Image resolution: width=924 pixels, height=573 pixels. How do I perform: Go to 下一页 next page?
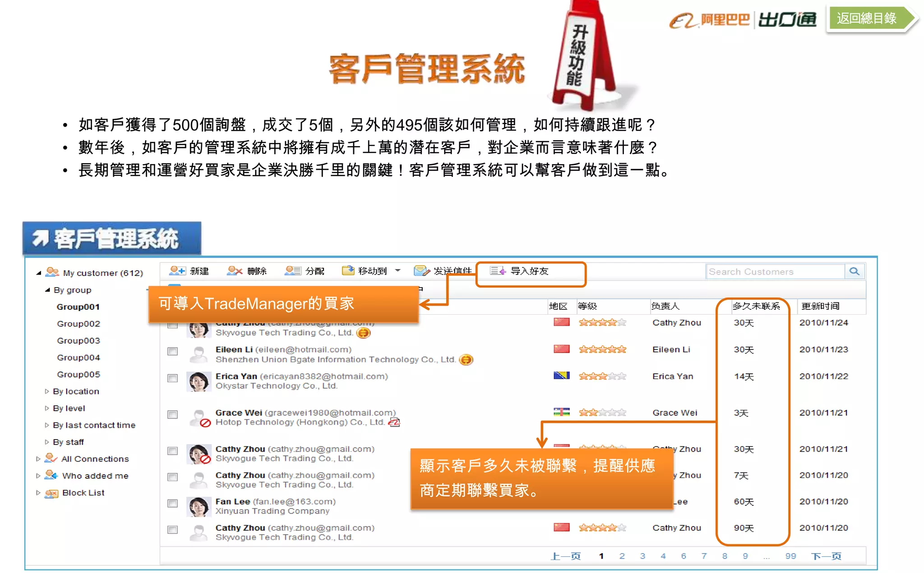826,556
